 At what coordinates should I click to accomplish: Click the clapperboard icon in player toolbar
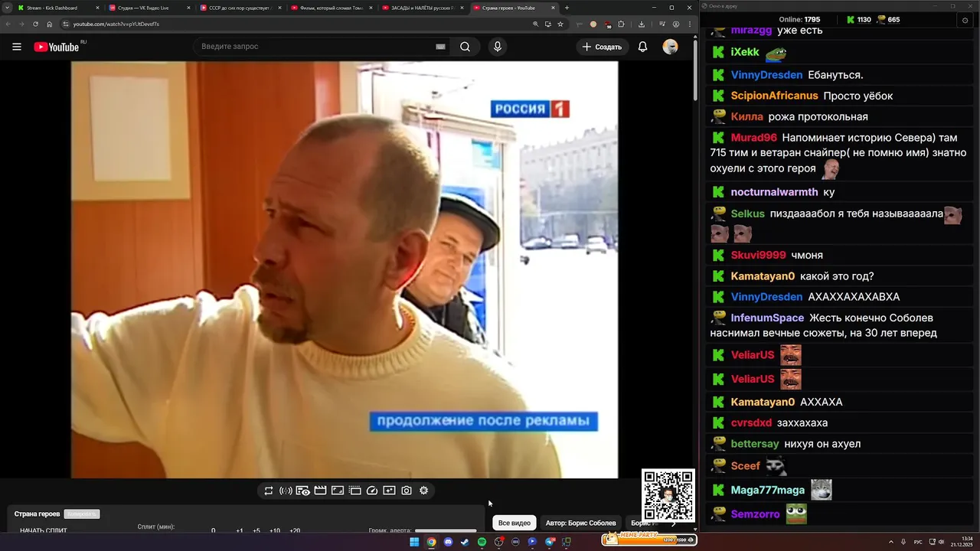click(x=320, y=491)
